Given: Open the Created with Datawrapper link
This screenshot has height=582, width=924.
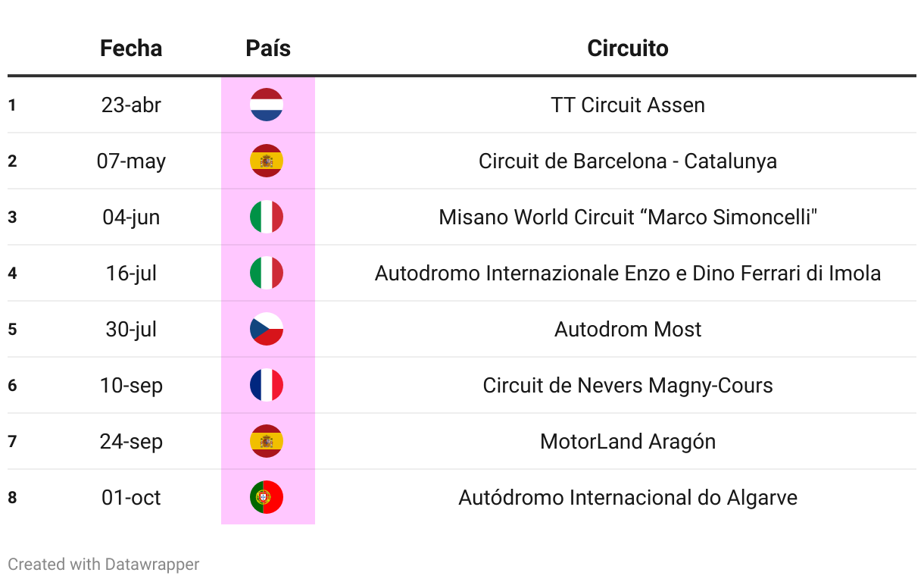Looking at the screenshot, I should click(104, 564).
